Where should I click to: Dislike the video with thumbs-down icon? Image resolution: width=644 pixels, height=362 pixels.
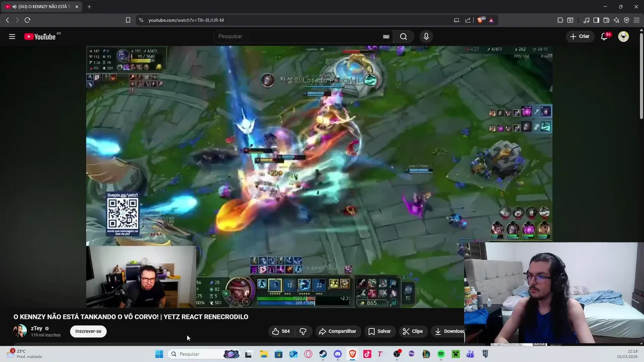[x=303, y=331]
